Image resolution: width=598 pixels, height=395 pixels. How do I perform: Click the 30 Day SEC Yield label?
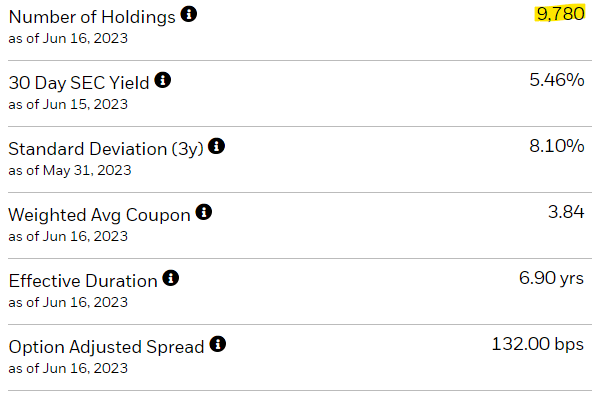pyautogui.click(x=79, y=83)
